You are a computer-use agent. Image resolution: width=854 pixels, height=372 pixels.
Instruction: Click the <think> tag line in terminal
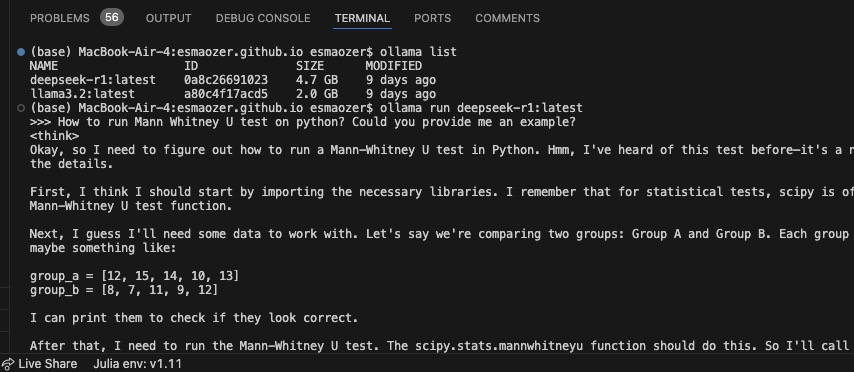click(54, 136)
